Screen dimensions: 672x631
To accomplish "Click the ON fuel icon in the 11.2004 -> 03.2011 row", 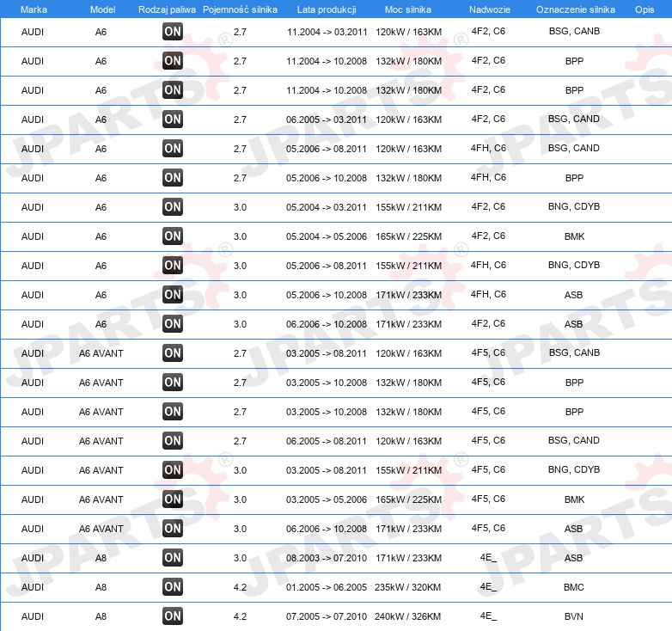I will (173, 32).
